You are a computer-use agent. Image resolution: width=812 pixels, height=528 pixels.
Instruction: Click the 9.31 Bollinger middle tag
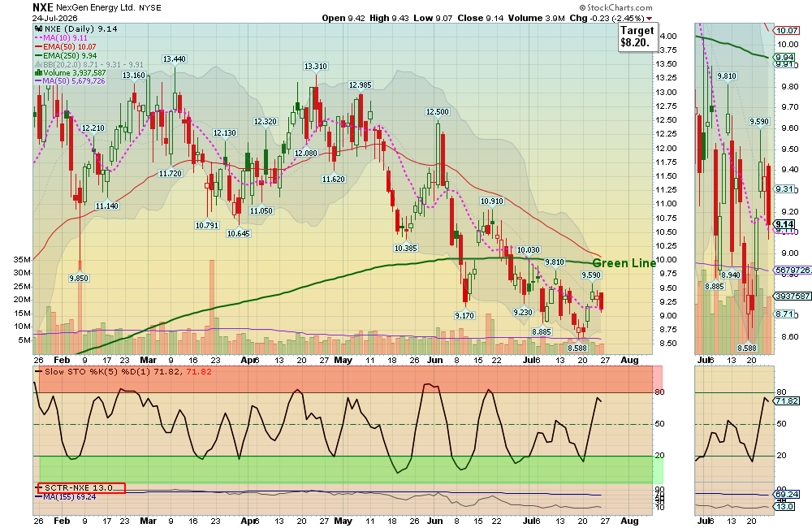785,189
